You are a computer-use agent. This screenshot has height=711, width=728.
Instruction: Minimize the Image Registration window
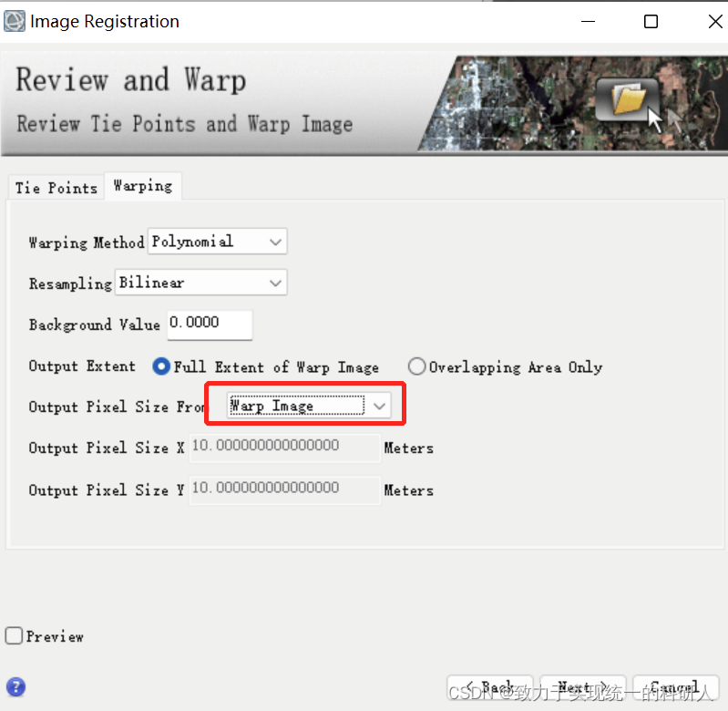[588, 21]
